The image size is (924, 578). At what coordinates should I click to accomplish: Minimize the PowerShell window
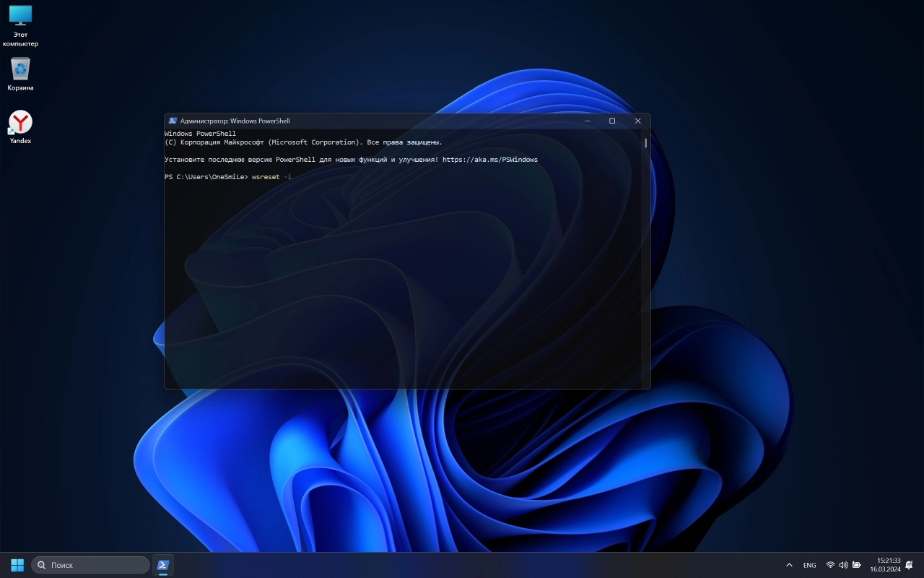588,121
